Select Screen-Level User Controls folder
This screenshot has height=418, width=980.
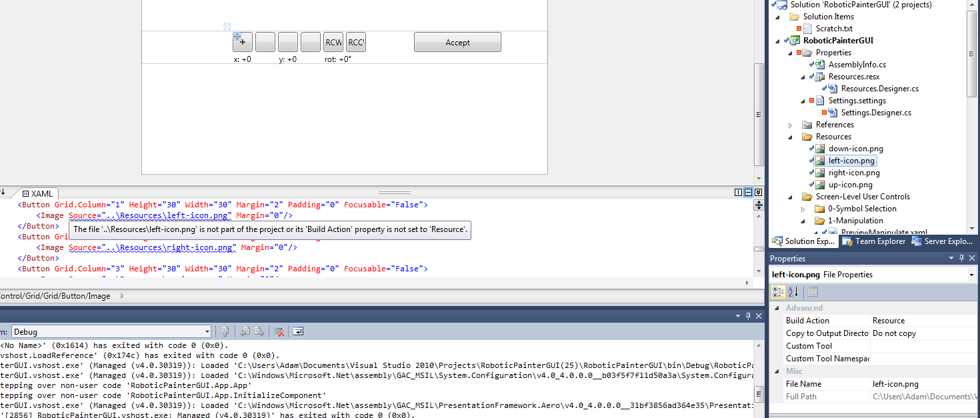(x=863, y=197)
